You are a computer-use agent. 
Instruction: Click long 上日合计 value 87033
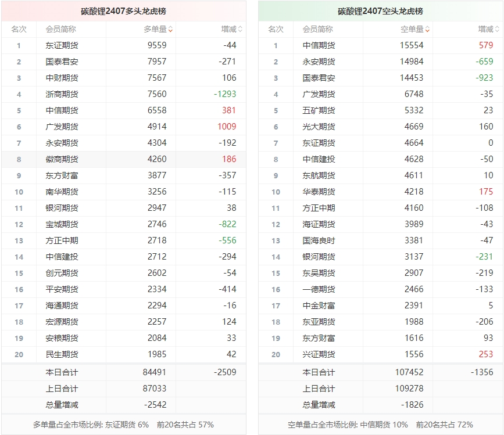pos(155,389)
